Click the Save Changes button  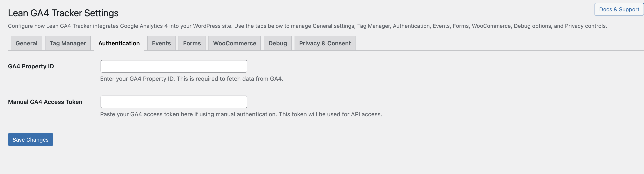point(31,139)
